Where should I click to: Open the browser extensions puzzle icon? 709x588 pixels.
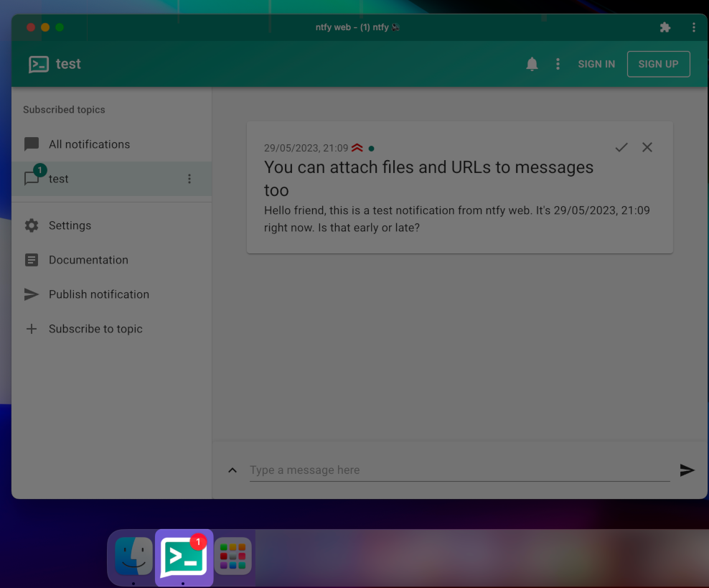click(665, 27)
